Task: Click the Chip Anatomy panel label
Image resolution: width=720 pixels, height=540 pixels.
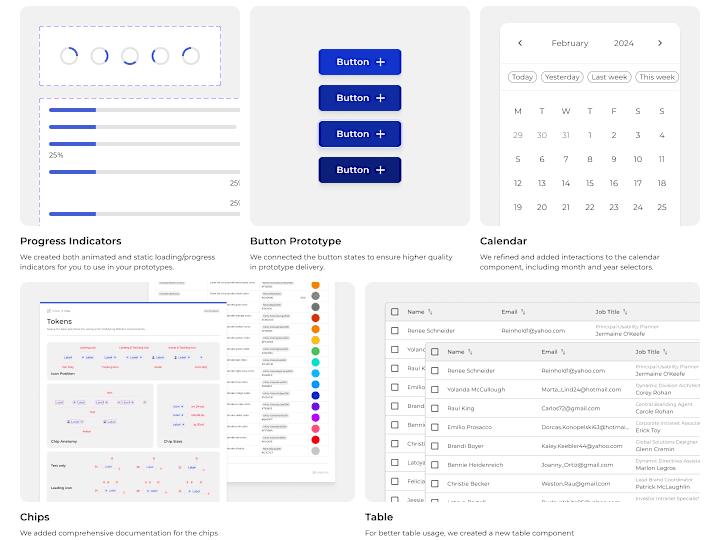Action: pos(64,441)
